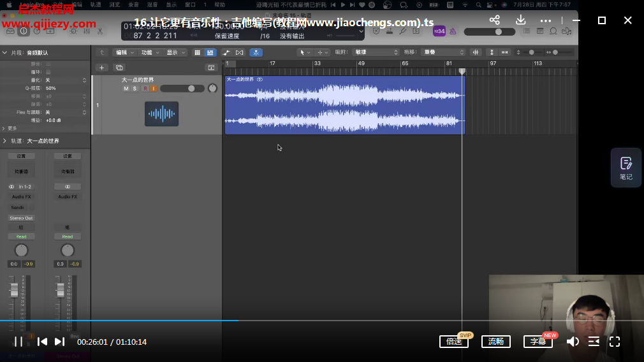Click horizontal auto zoom icon
Viewport: 644px width, 362px height.
[505, 52]
